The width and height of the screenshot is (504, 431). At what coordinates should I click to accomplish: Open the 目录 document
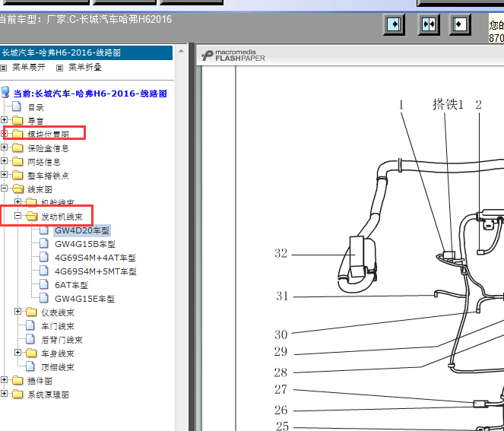(x=36, y=107)
